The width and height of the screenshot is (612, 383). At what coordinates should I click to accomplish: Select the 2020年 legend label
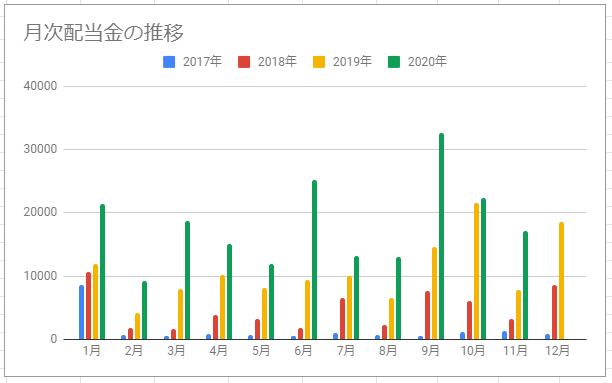(x=427, y=62)
